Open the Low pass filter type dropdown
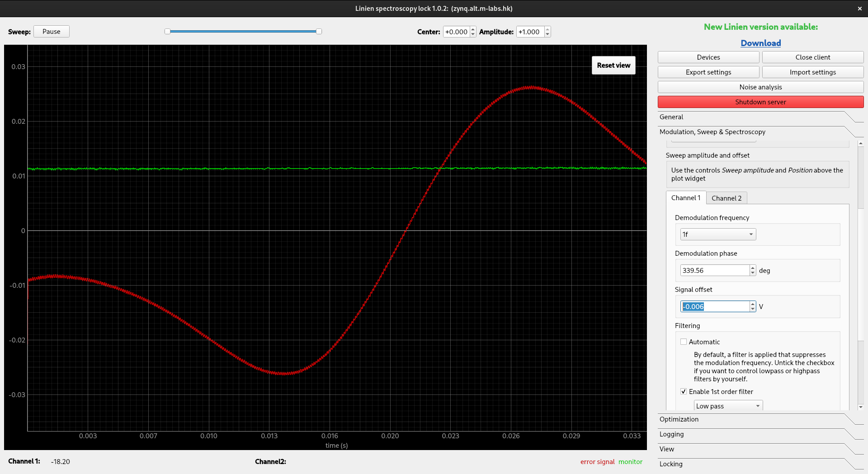 (x=727, y=405)
